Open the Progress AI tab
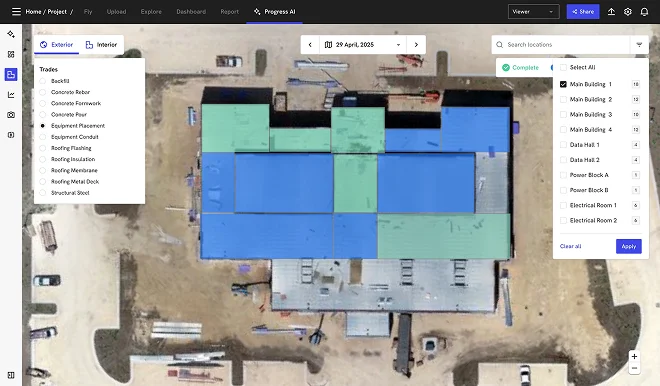The height and width of the screenshot is (386, 660). pyautogui.click(x=274, y=12)
